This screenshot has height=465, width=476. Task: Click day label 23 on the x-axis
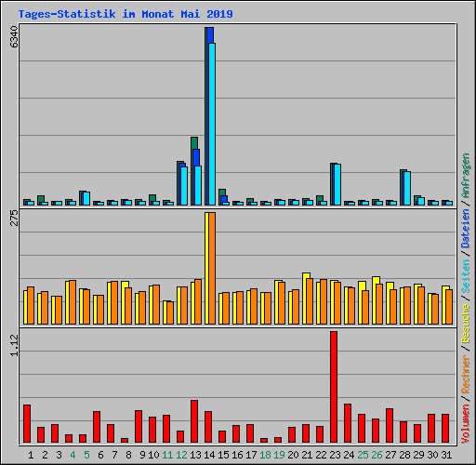click(x=335, y=455)
